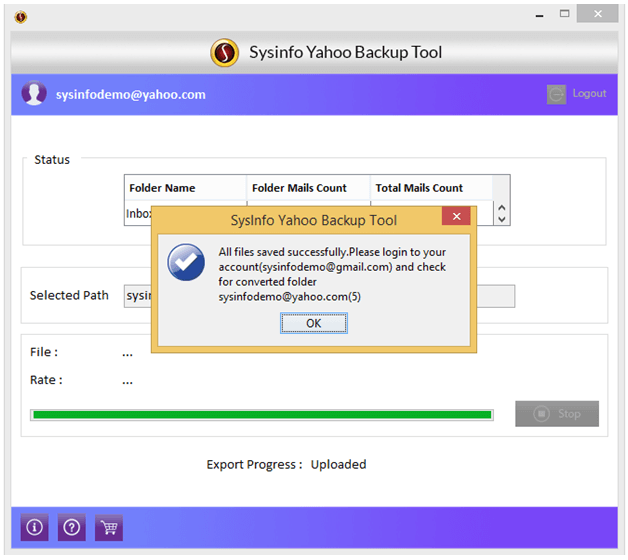
Task: Open the help question mark icon
Action: (72, 527)
